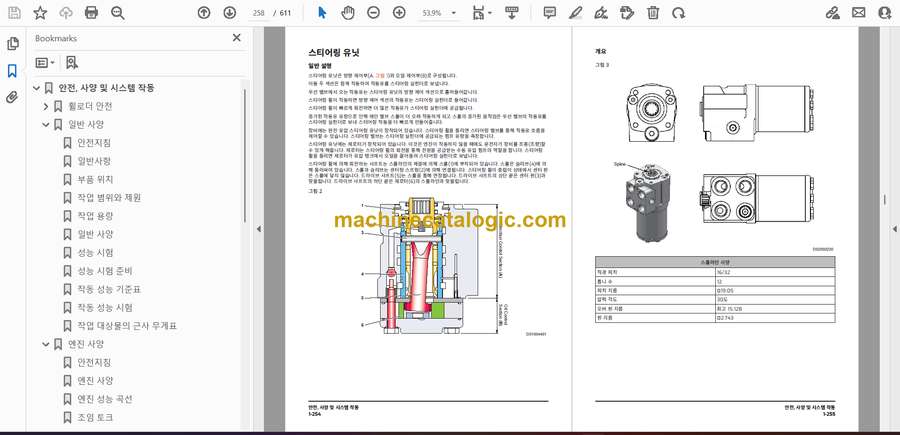Toggle the Bookmarks panel icon

point(13,71)
